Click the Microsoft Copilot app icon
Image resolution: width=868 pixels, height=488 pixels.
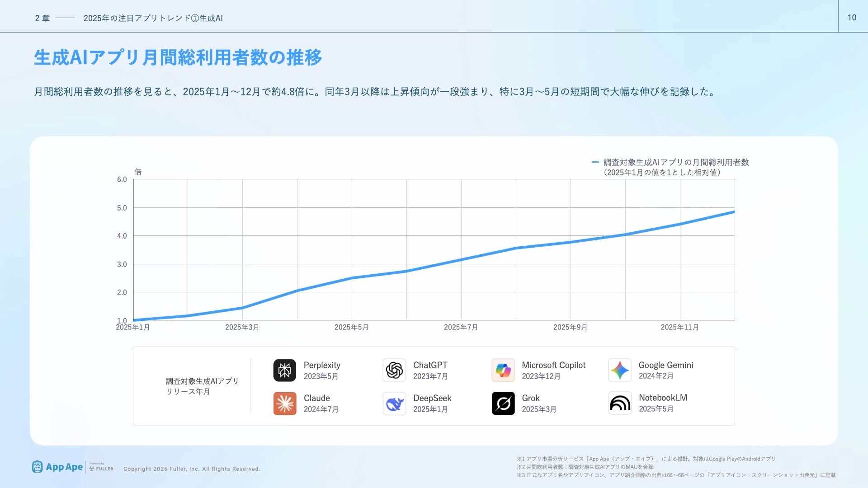click(503, 371)
